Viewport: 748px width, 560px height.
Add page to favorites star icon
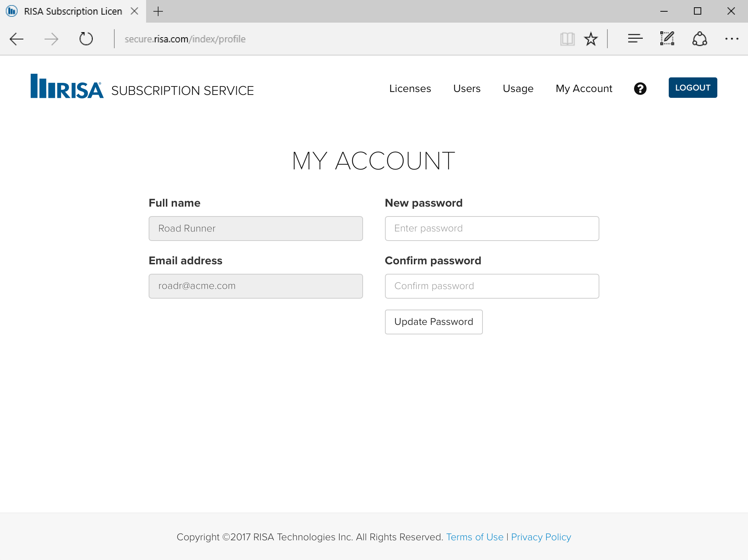coord(591,39)
